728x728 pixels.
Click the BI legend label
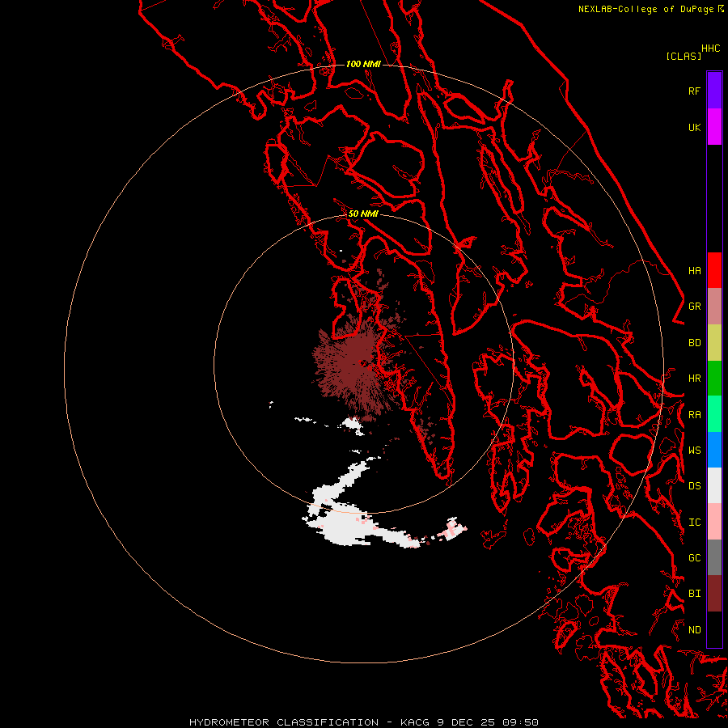coord(694,594)
